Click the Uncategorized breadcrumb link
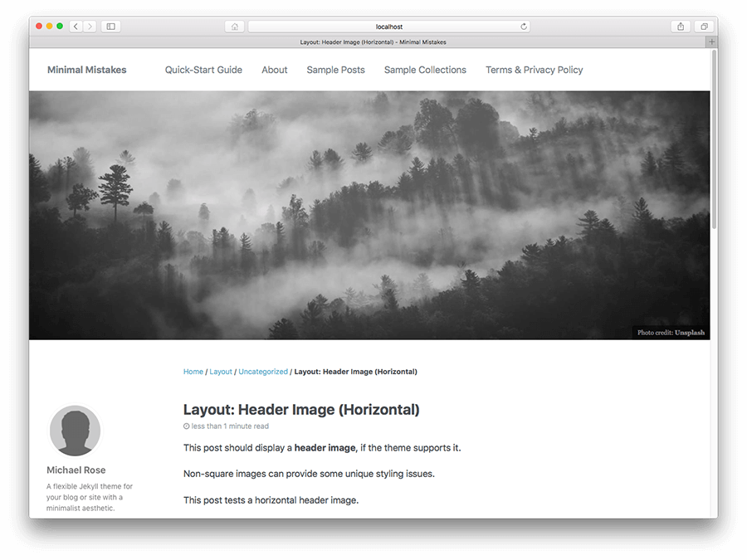This screenshot has width=747, height=560. (x=263, y=371)
